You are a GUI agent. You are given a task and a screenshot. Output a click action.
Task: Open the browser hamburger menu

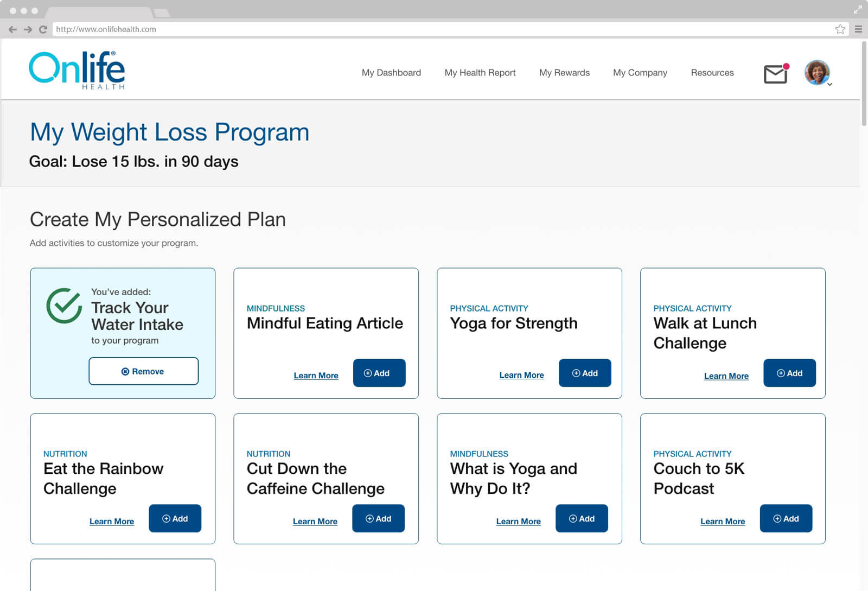[x=858, y=29]
